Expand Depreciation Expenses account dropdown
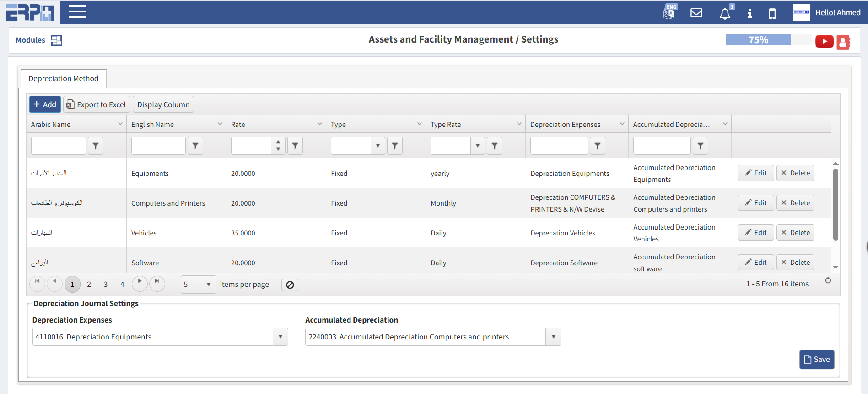The height and width of the screenshot is (394, 868). [x=280, y=337]
